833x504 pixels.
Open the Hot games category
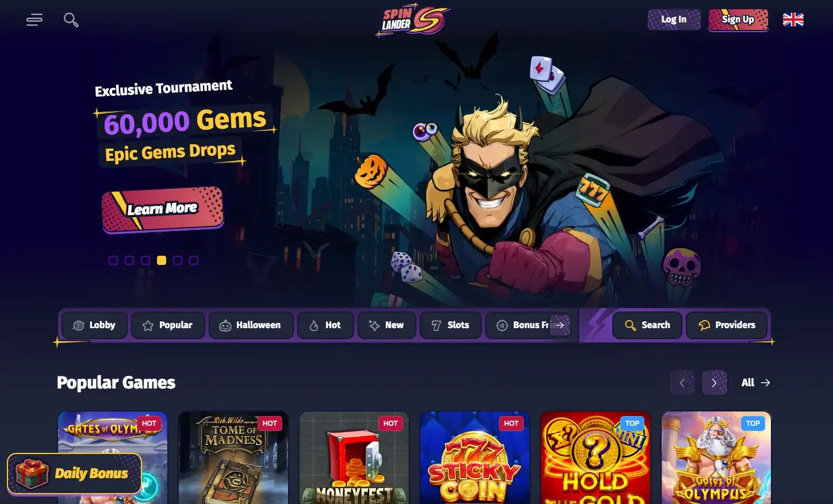[x=325, y=325]
